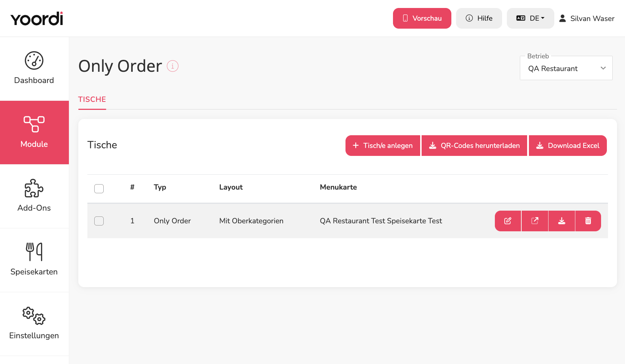The height and width of the screenshot is (364, 625).
Task: Open the DE language dropdown
Action: click(x=530, y=18)
